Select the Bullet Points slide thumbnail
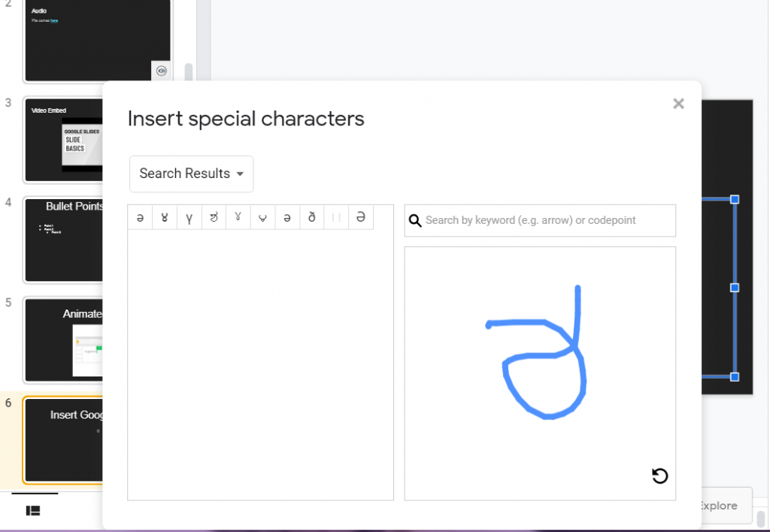This screenshot has height=532, width=770. (64, 240)
